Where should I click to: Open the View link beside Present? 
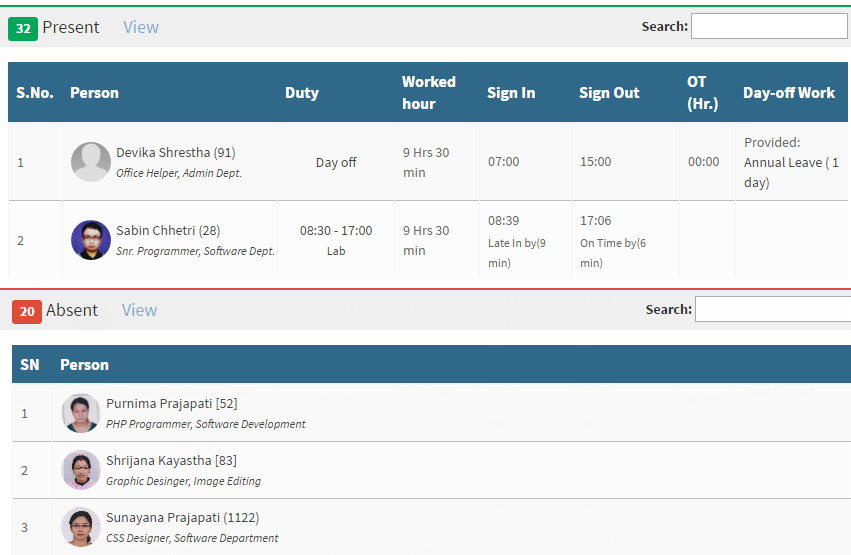click(141, 27)
